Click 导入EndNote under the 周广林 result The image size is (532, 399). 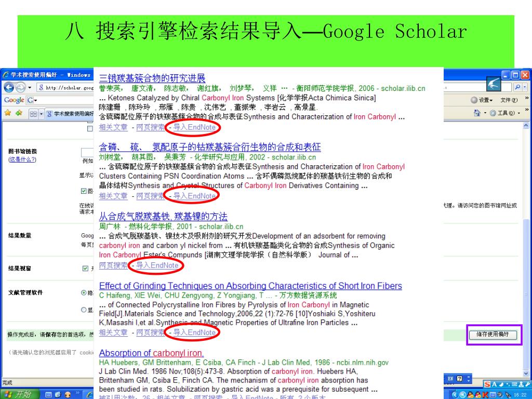[157, 265]
